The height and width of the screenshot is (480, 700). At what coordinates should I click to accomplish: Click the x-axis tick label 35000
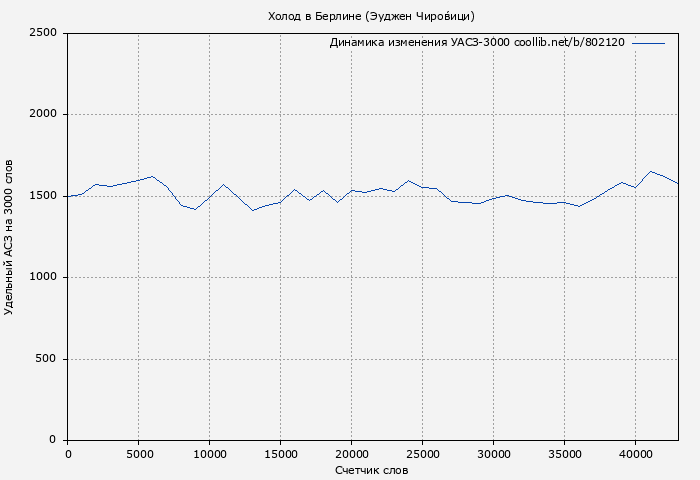(564, 454)
